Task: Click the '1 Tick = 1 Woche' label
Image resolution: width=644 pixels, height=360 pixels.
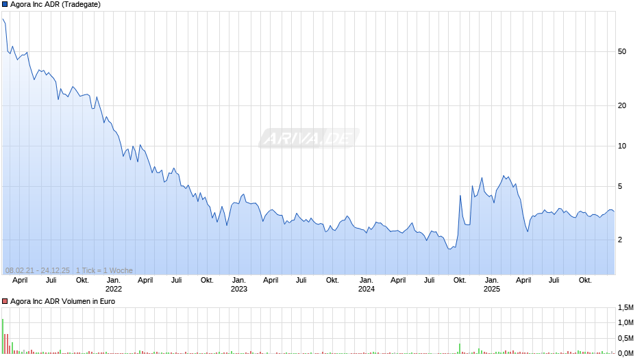Action: pyautogui.click(x=104, y=270)
